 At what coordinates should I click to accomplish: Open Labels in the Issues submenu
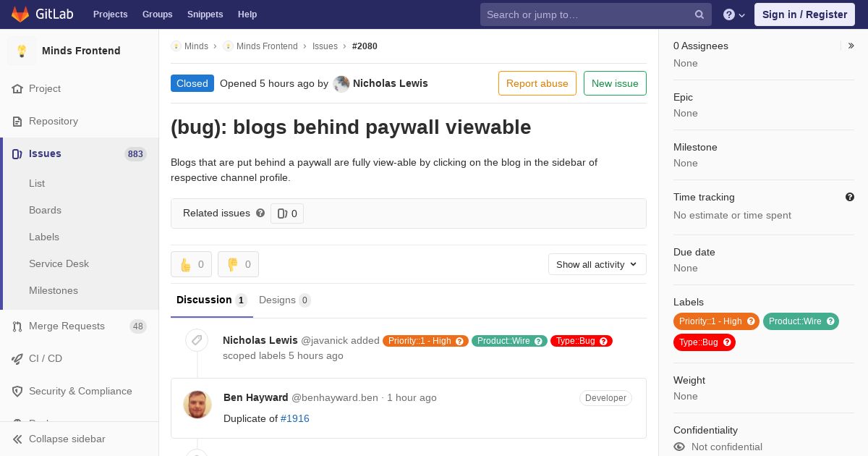[44, 237]
